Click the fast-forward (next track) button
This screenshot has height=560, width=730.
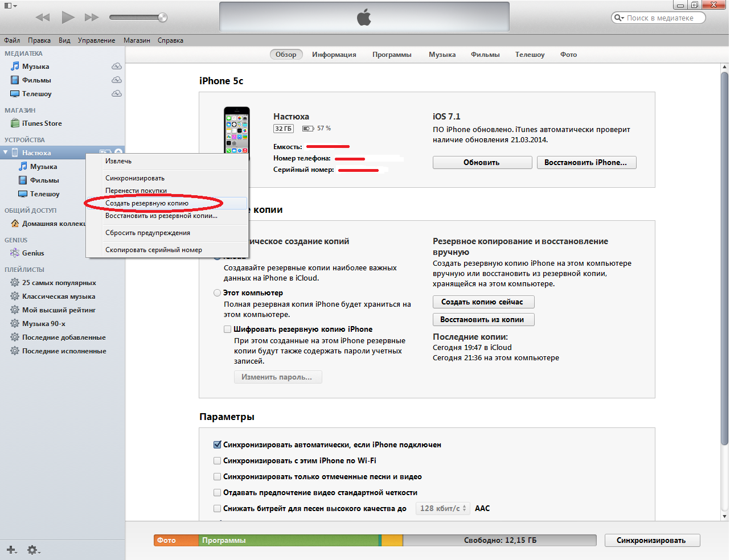click(92, 17)
